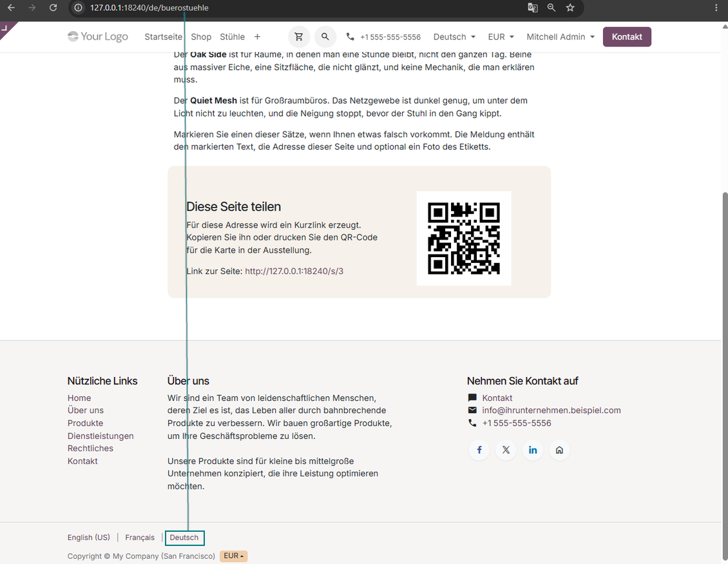Switch language to English (US) in footer
Screen dimensions: 728x564
[89, 537]
